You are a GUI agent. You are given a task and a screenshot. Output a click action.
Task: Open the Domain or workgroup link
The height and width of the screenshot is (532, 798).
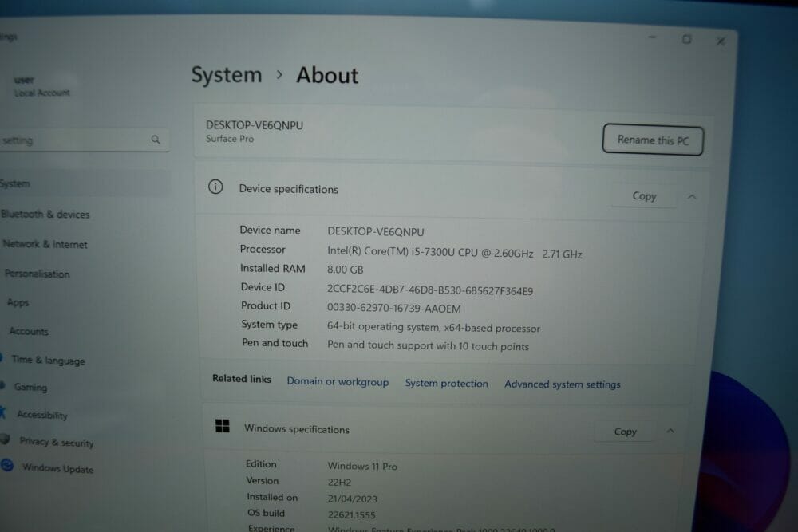coord(338,381)
